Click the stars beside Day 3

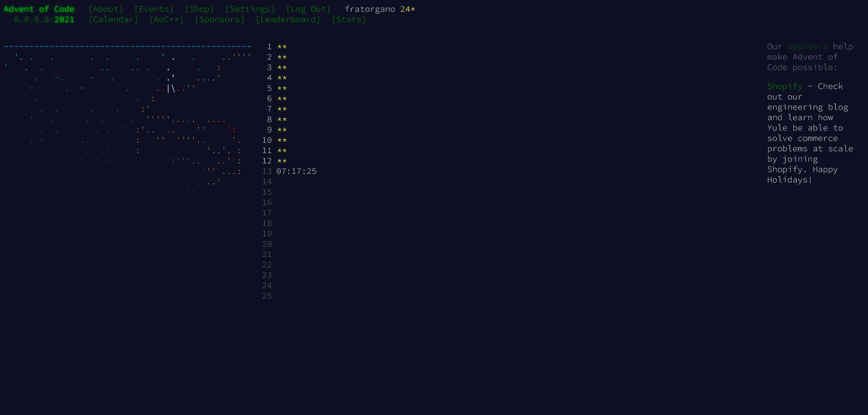[x=281, y=67]
